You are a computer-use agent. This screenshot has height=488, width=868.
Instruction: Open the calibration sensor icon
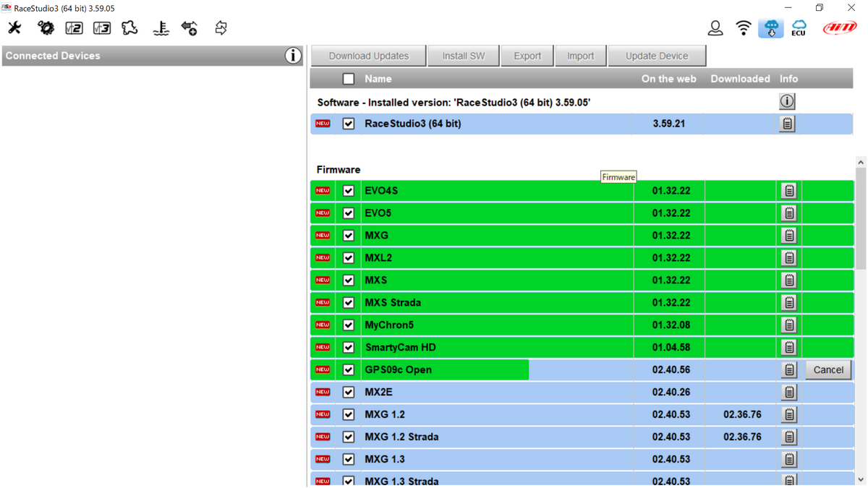pyautogui.click(x=161, y=28)
